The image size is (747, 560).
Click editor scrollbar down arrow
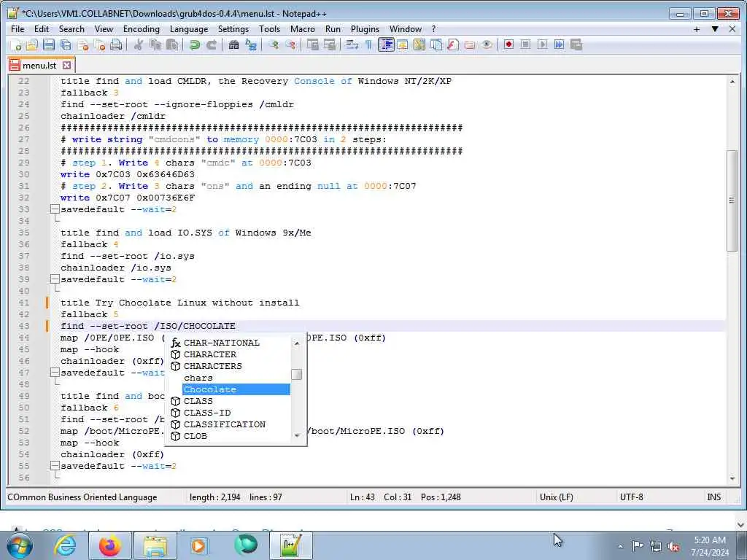pos(732,479)
